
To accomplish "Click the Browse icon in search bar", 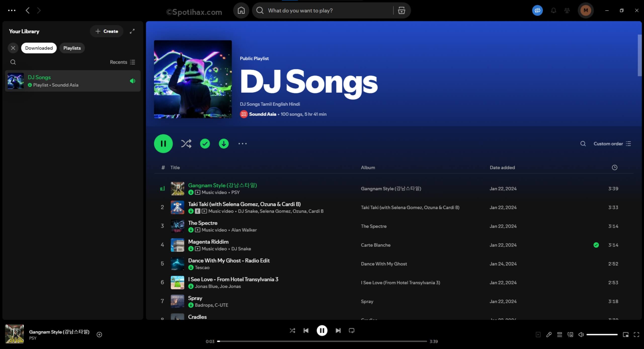I will coord(401,10).
